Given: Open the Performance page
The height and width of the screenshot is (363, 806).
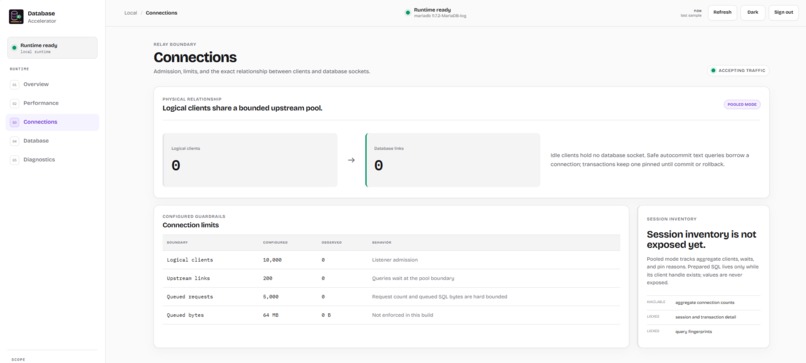Looking at the screenshot, I should point(52,103).
